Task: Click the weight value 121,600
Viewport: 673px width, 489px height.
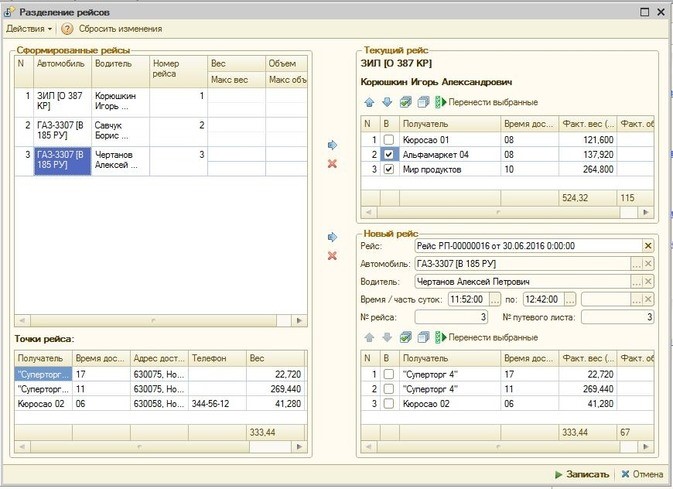Action: 588,140
